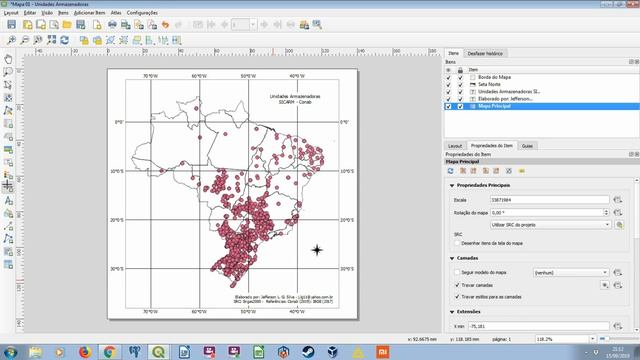
Task: Open the layout manager
Action: (x=54, y=24)
